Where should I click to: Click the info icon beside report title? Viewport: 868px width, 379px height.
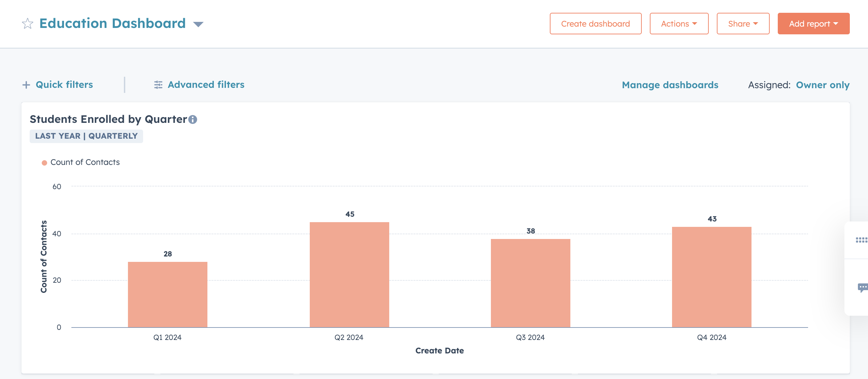point(193,119)
